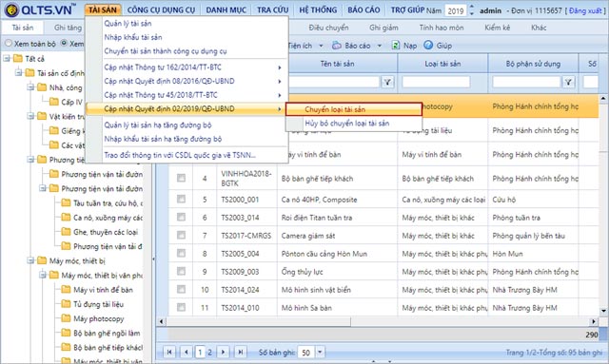Viewport: 609px width, 364px height.
Task: Select Nhập khẩu tài sản menu entry
Action: (133, 37)
